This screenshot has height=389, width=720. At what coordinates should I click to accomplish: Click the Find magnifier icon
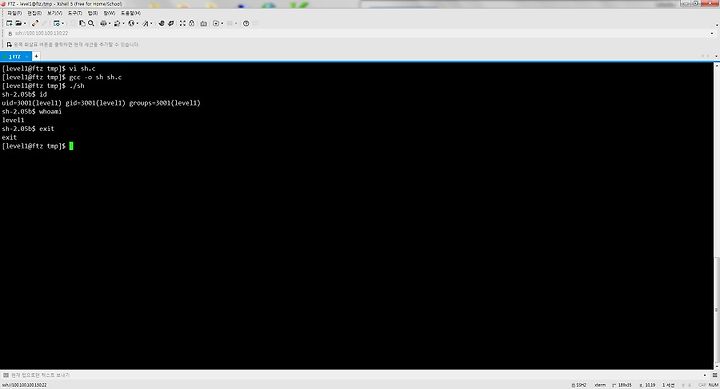pos(91,23)
